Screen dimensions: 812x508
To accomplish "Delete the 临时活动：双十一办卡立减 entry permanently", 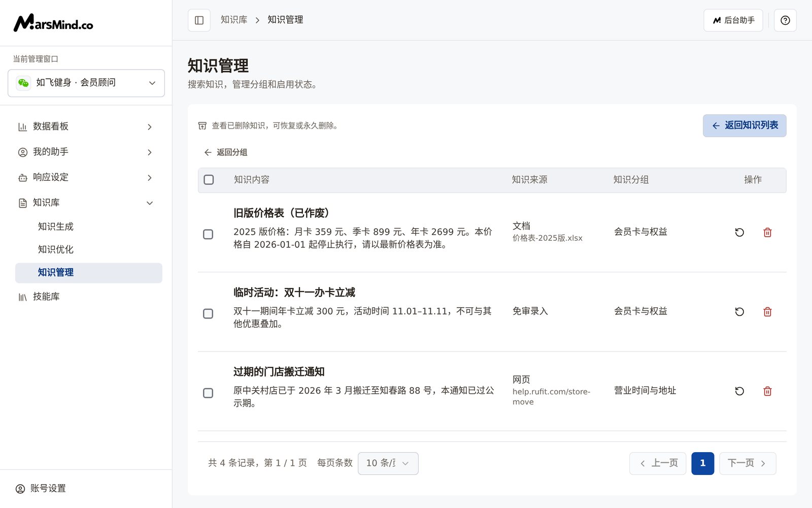I will click(767, 311).
